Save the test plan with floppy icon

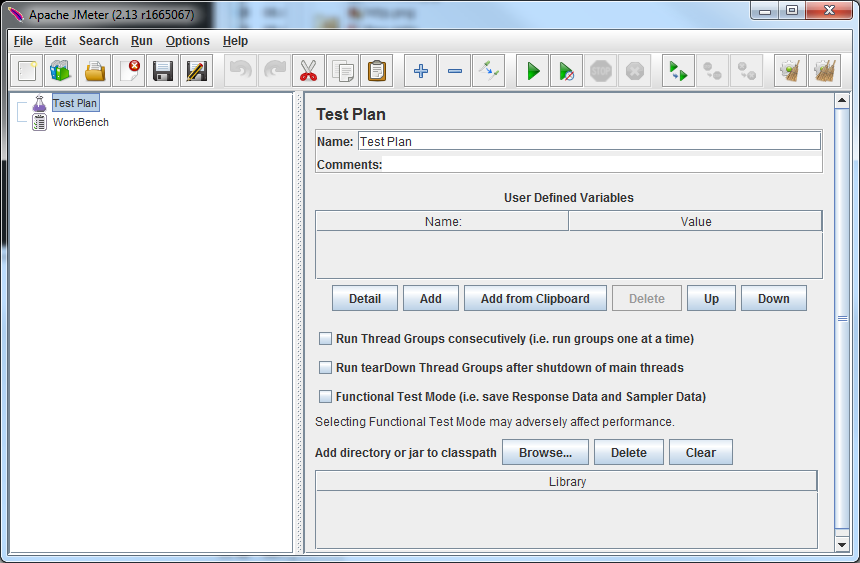tap(163, 71)
